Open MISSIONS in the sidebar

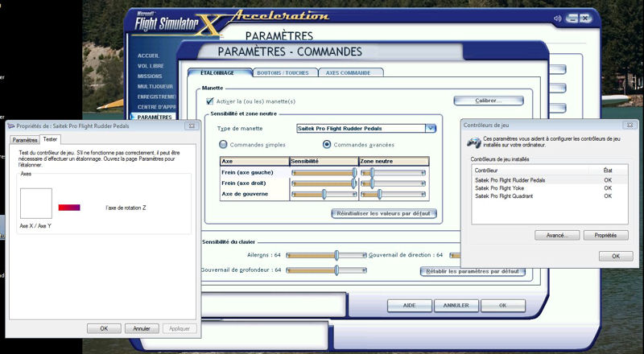click(x=150, y=76)
